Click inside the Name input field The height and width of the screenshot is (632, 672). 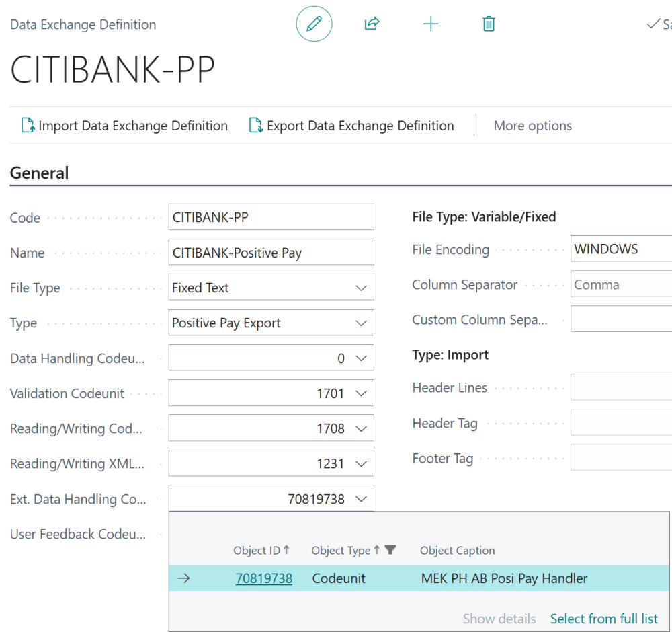(x=271, y=252)
